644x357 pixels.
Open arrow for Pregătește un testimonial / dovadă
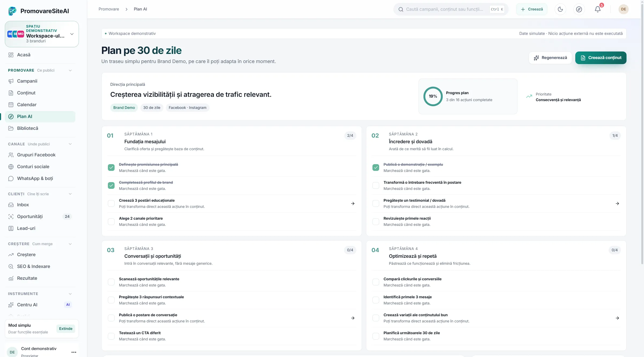[617, 204]
